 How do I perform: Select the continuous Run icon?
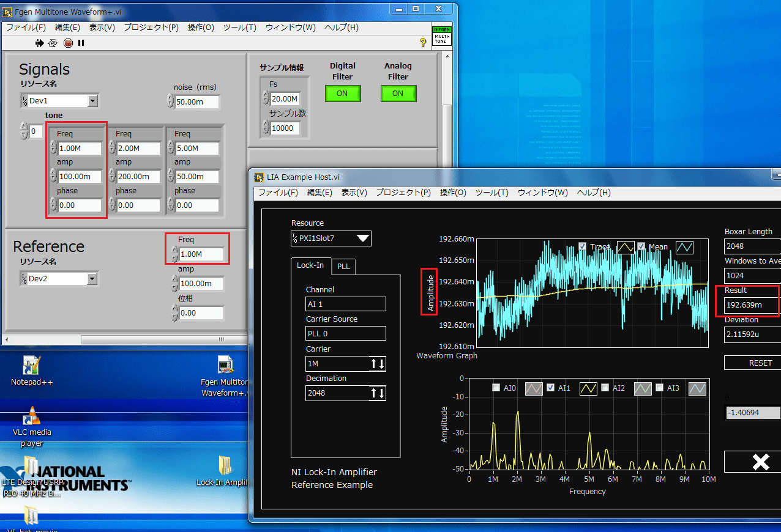52,42
